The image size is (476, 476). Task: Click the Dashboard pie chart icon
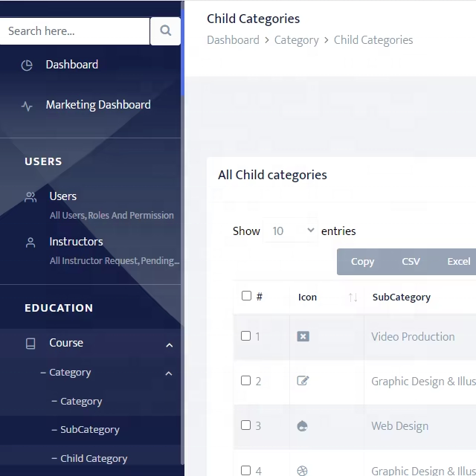27,65
